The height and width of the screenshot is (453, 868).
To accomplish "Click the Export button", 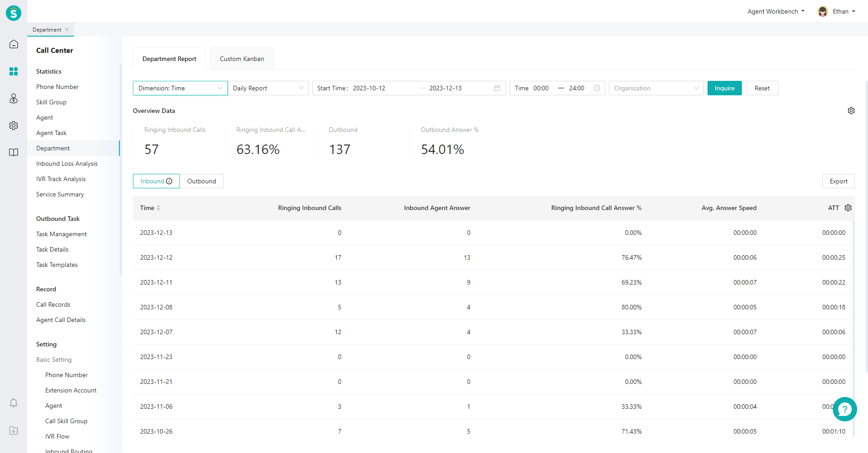I will pyautogui.click(x=839, y=181).
